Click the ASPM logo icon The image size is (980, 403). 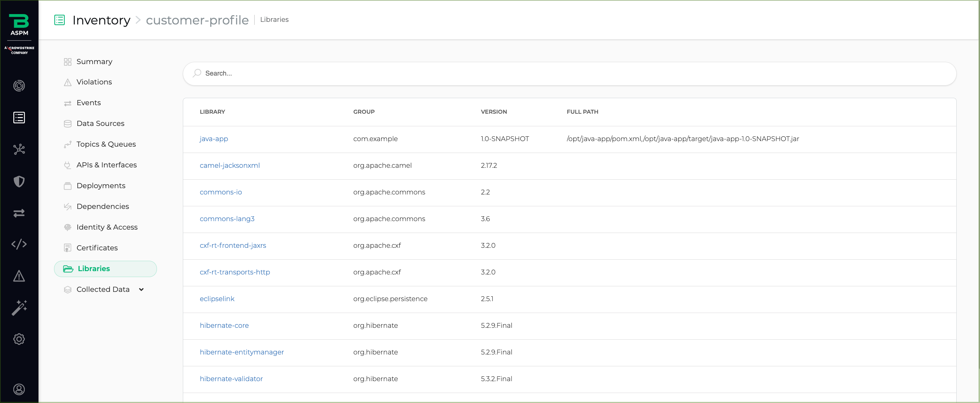[19, 25]
